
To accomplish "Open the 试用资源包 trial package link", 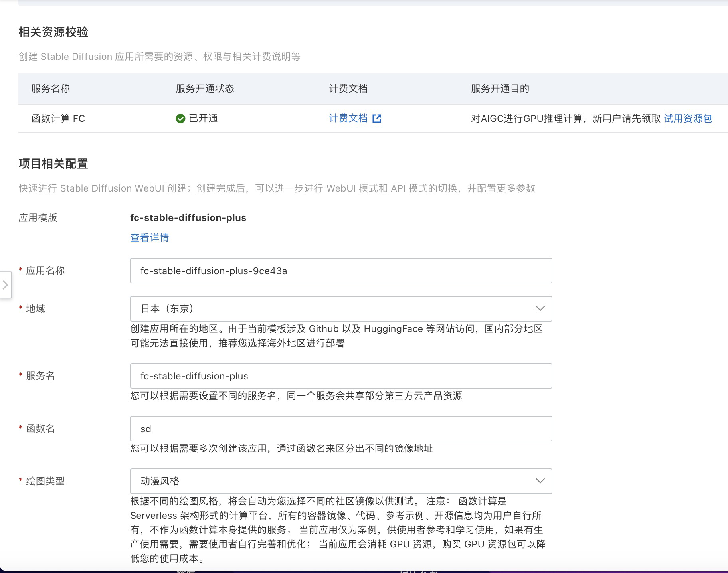I will click(688, 119).
